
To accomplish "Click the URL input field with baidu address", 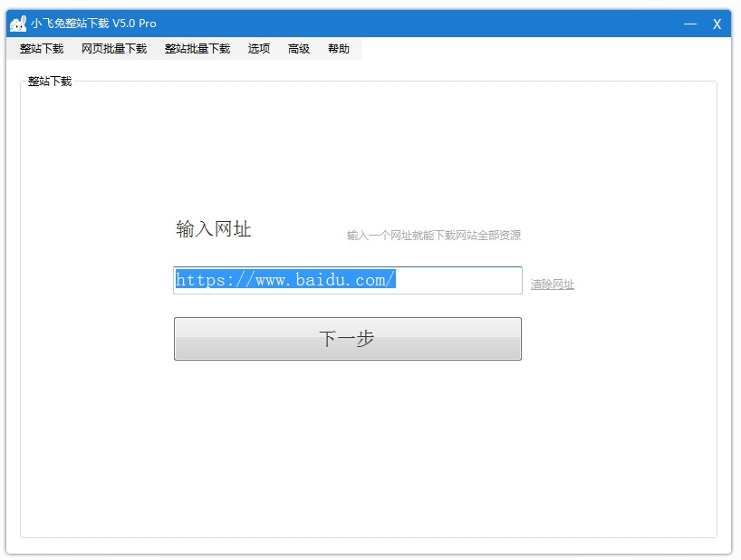I will point(348,280).
